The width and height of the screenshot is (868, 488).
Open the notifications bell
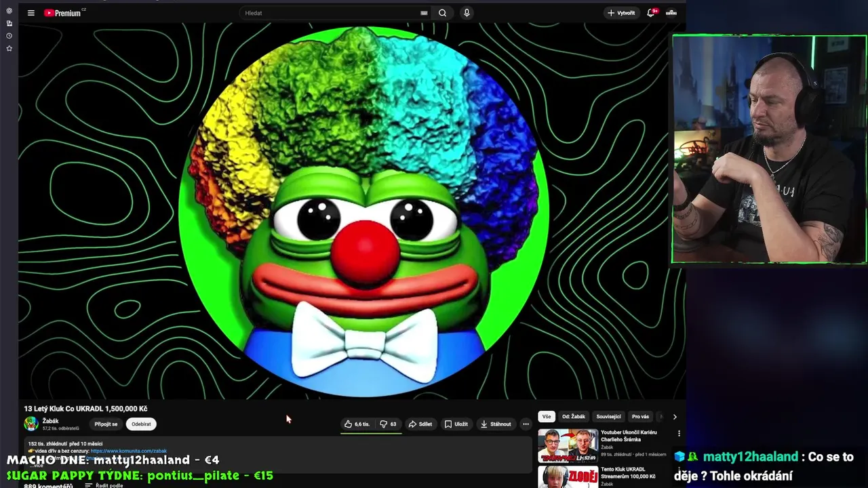651,13
